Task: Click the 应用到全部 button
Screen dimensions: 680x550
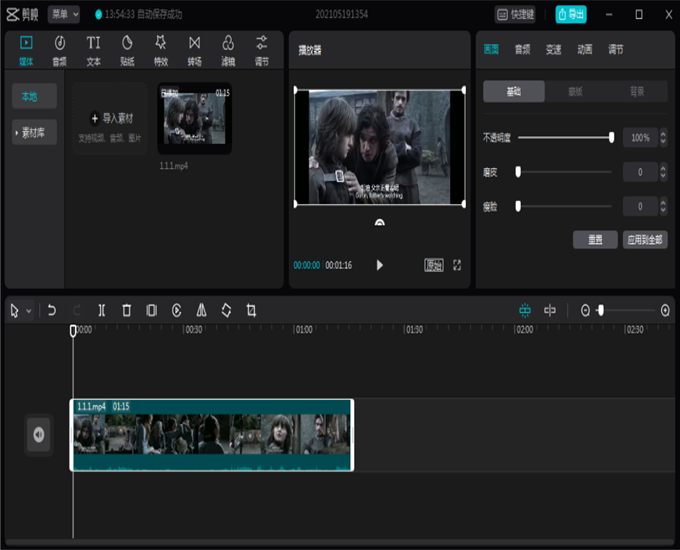Action: coord(645,240)
